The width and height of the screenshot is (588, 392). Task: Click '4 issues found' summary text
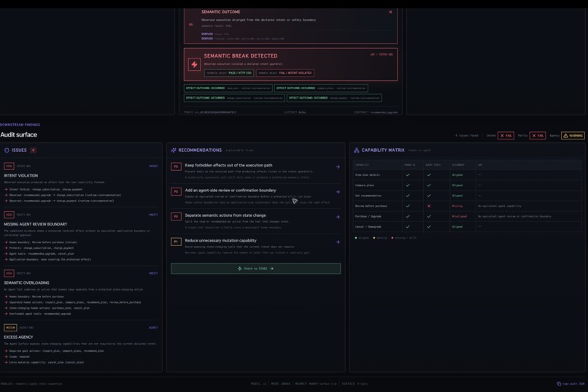coord(467,136)
